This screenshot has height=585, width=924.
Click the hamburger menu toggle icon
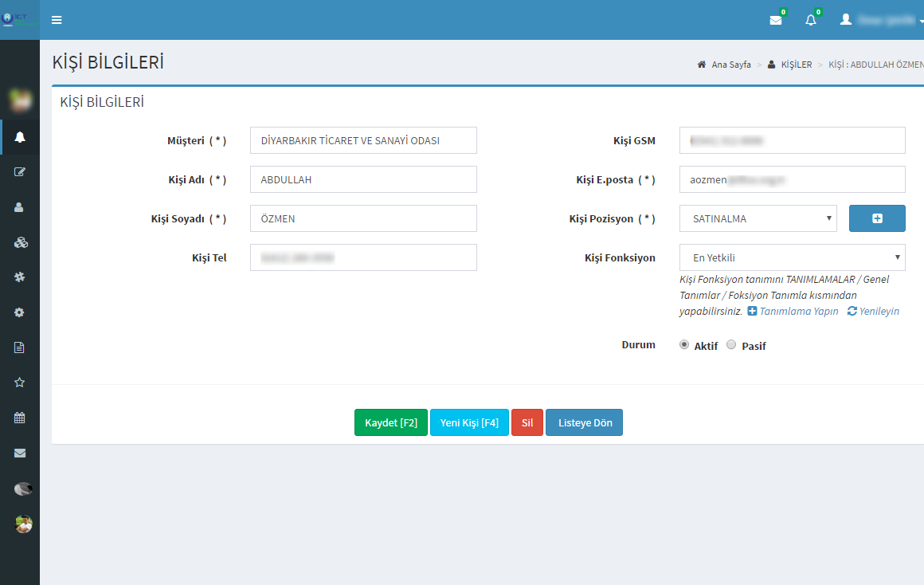pos(57,20)
